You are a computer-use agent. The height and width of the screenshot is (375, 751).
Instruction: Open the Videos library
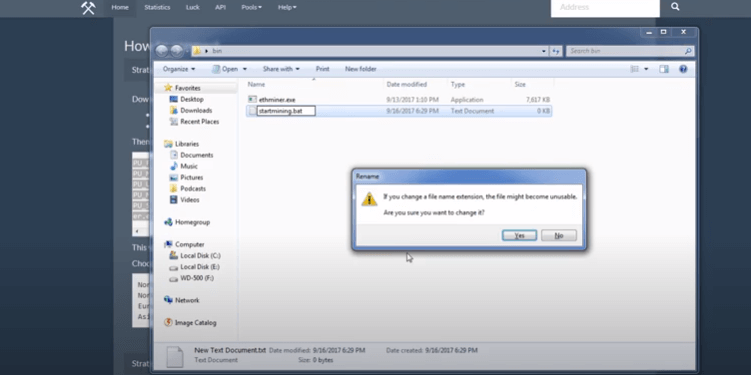tap(190, 200)
